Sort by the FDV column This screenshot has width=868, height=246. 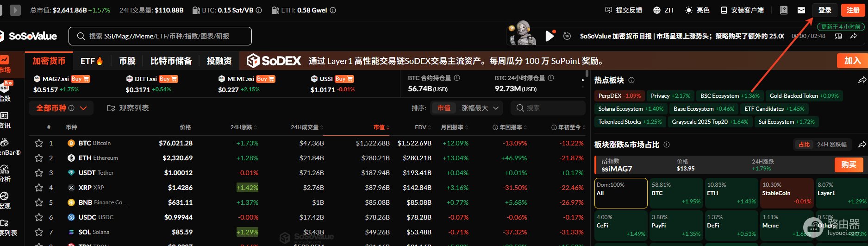423,127
